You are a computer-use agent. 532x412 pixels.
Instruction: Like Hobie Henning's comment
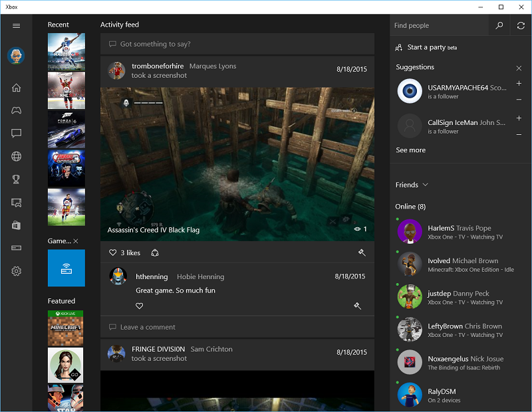pos(140,306)
